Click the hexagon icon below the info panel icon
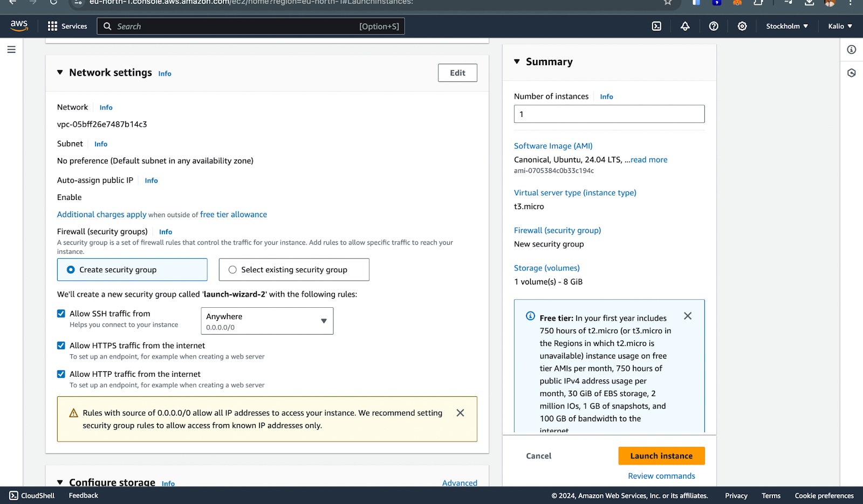The image size is (863, 504). click(x=852, y=73)
